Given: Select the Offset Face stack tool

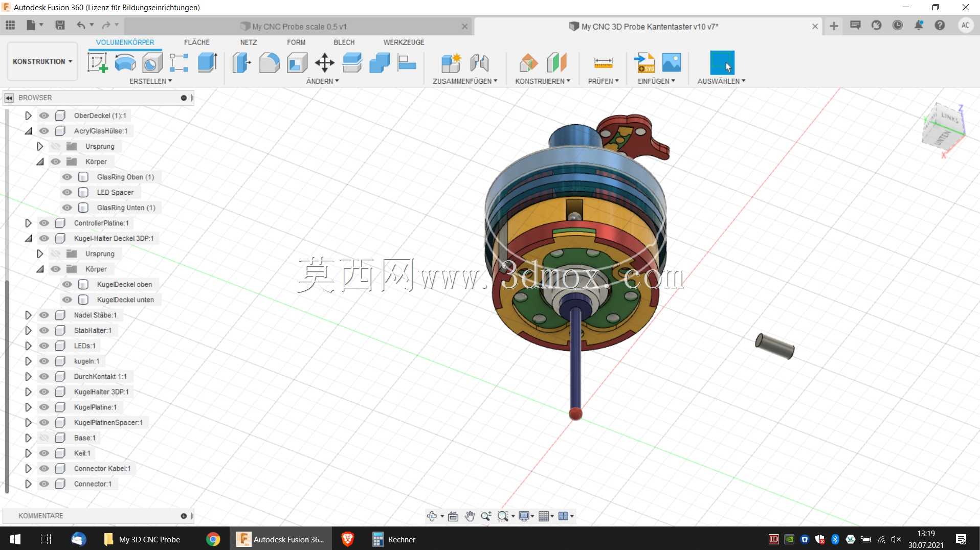Looking at the screenshot, I should pyautogui.click(x=352, y=63).
